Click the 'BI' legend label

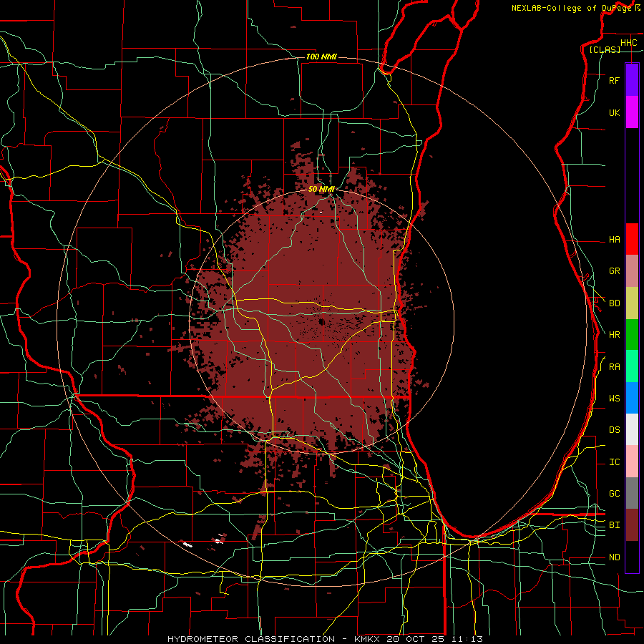click(x=614, y=525)
